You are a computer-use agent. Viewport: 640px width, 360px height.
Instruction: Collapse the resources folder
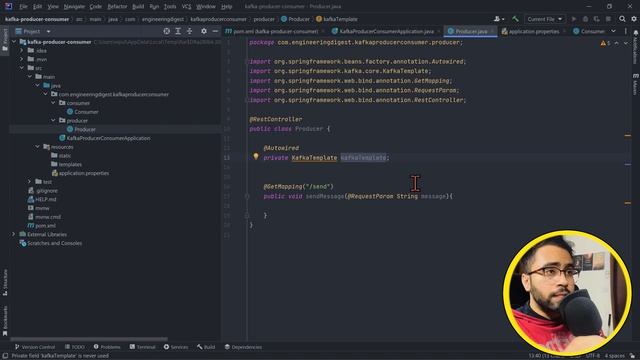click(x=37, y=147)
